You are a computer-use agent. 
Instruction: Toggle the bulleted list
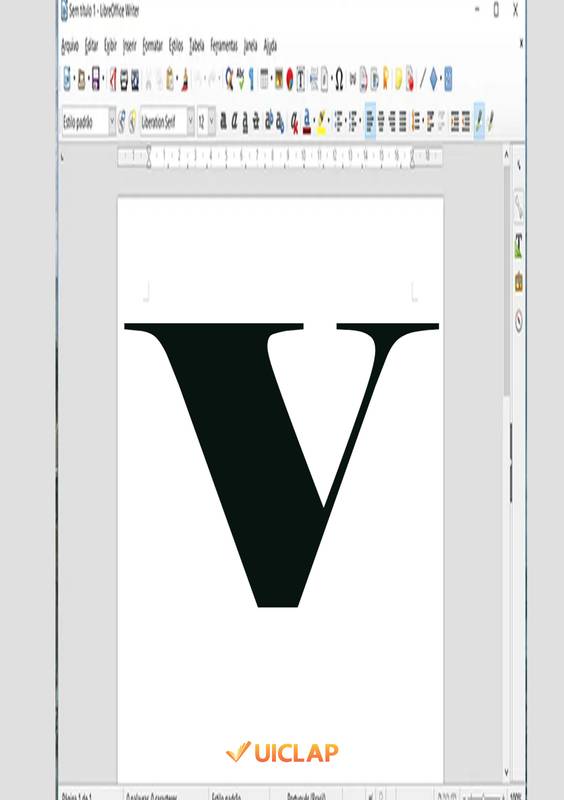coord(338,122)
